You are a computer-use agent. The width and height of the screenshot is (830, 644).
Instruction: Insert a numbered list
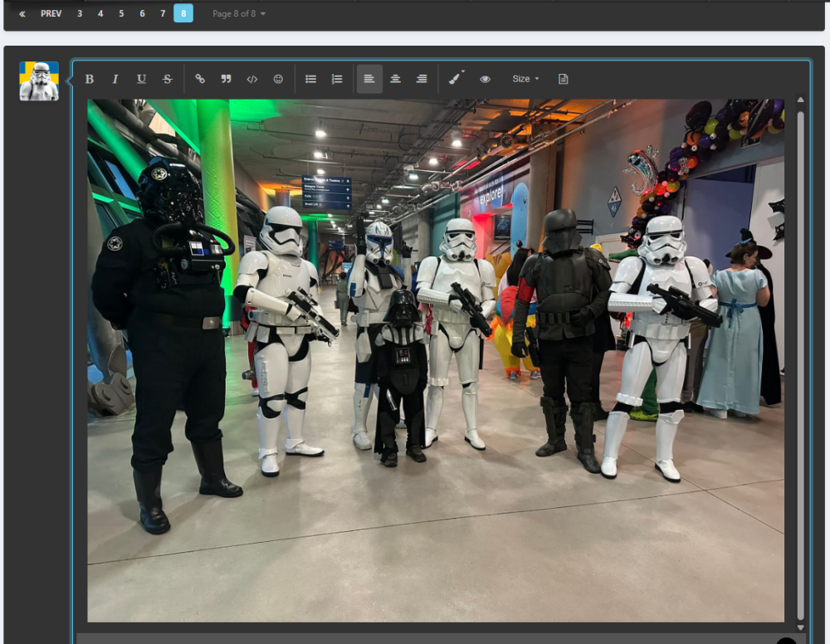tap(337, 79)
